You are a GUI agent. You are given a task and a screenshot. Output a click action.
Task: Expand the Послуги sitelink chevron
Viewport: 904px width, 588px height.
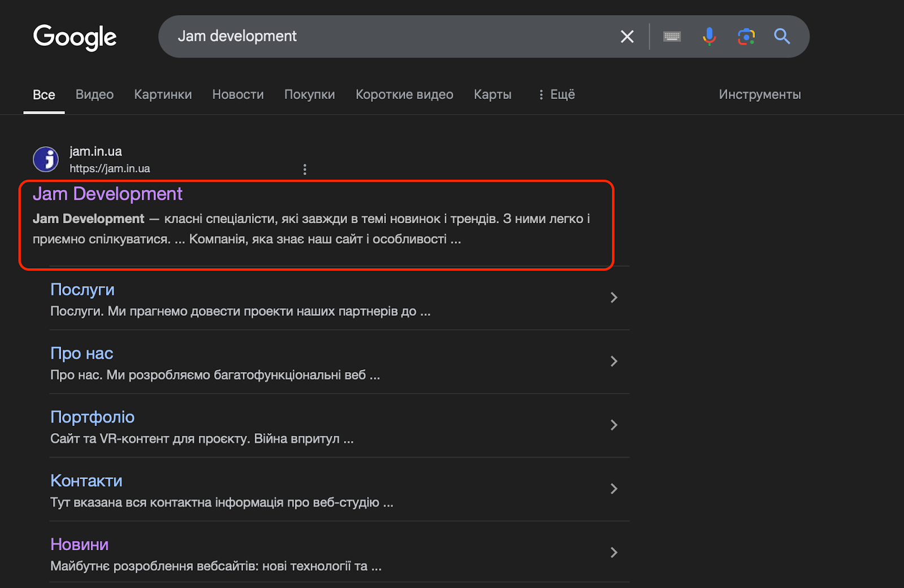pos(614,298)
